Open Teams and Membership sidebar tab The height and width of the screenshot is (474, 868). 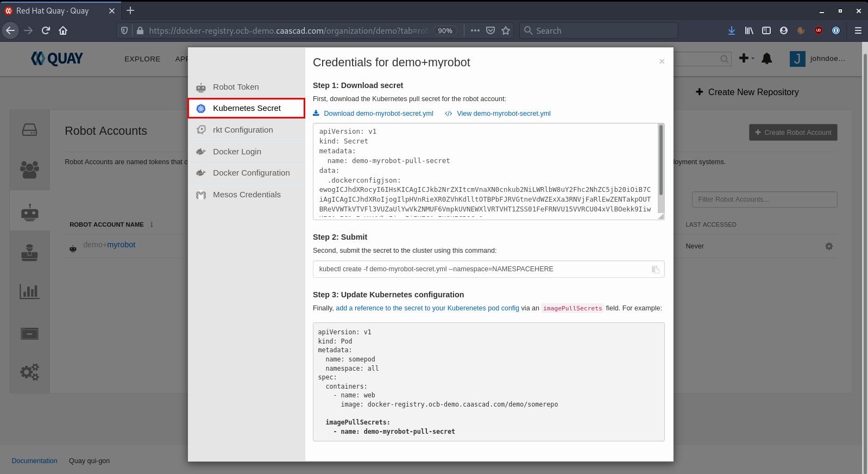29,170
